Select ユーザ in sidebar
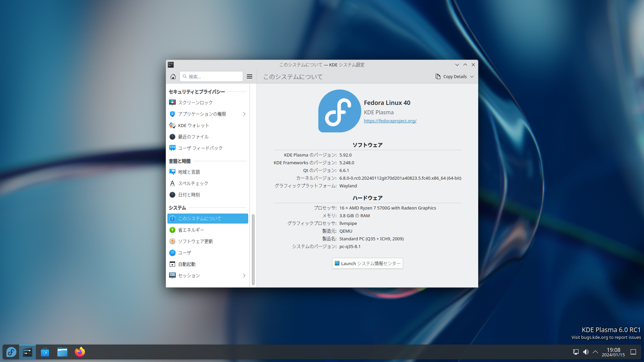 coord(184,253)
